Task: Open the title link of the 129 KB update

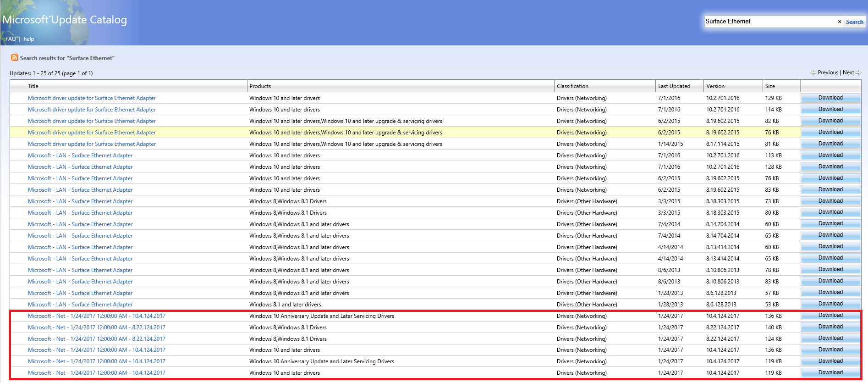Action: pyautogui.click(x=92, y=98)
